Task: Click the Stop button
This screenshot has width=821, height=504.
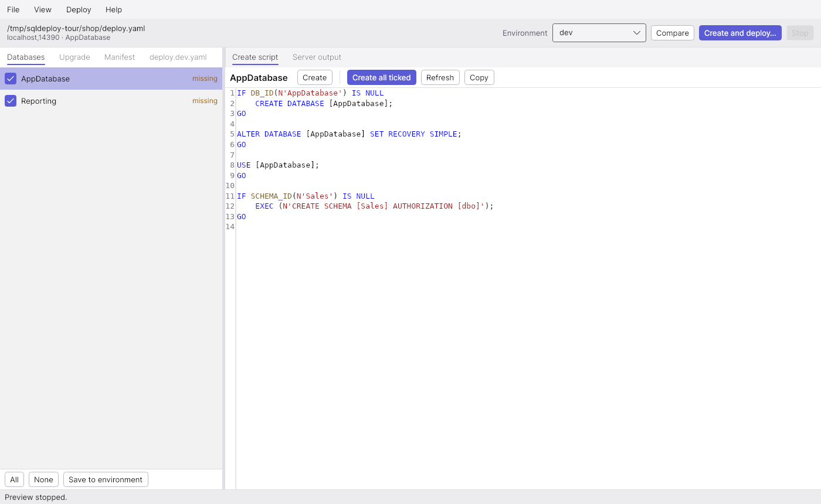Action: (x=800, y=33)
